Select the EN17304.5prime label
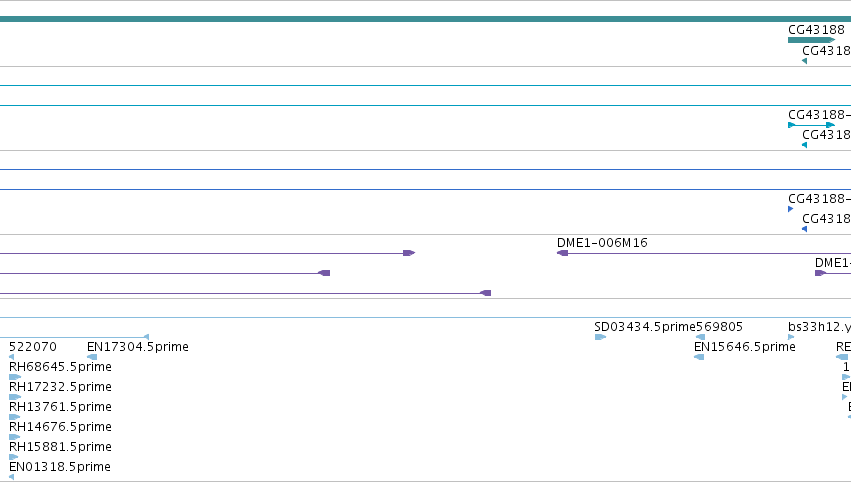The height and width of the screenshot is (482, 851). click(138, 347)
